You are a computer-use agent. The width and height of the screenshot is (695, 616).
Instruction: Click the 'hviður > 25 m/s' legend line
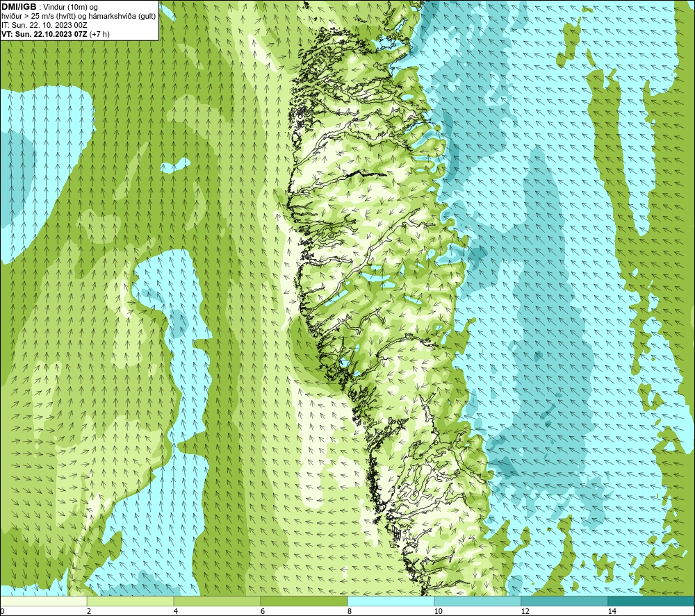[79, 16]
